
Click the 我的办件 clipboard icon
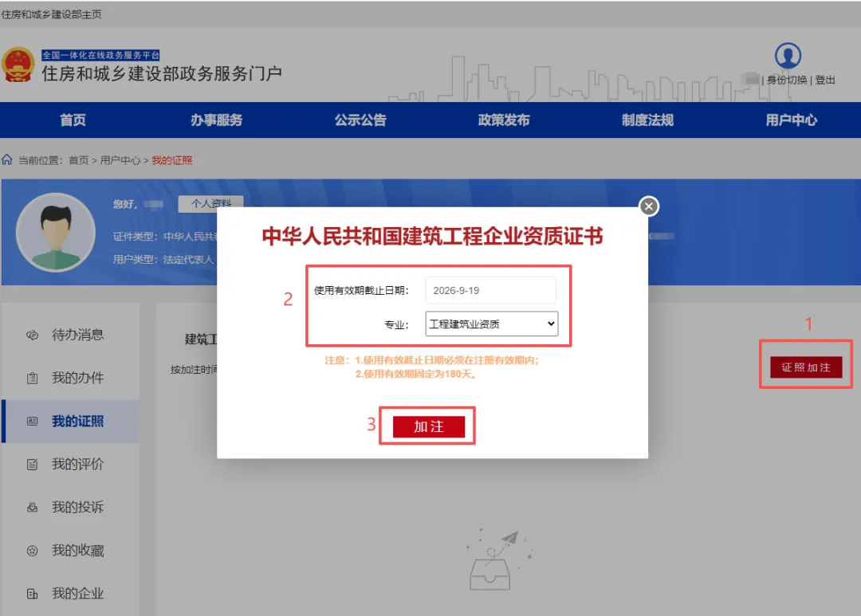pyautogui.click(x=33, y=378)
